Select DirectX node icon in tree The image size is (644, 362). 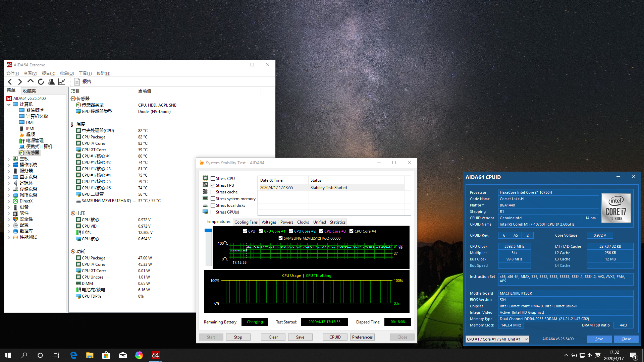15,201
